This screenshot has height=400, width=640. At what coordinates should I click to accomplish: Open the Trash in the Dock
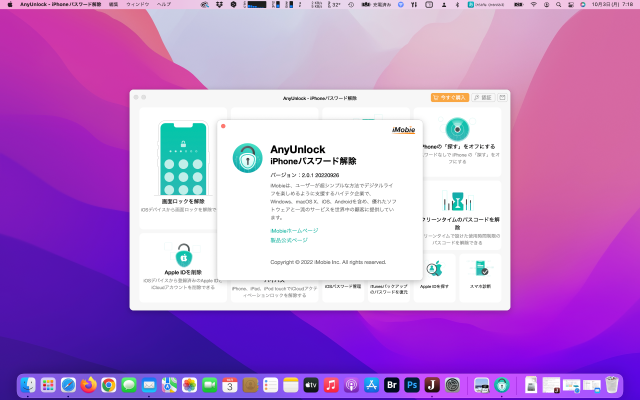(x=612, y=385)
